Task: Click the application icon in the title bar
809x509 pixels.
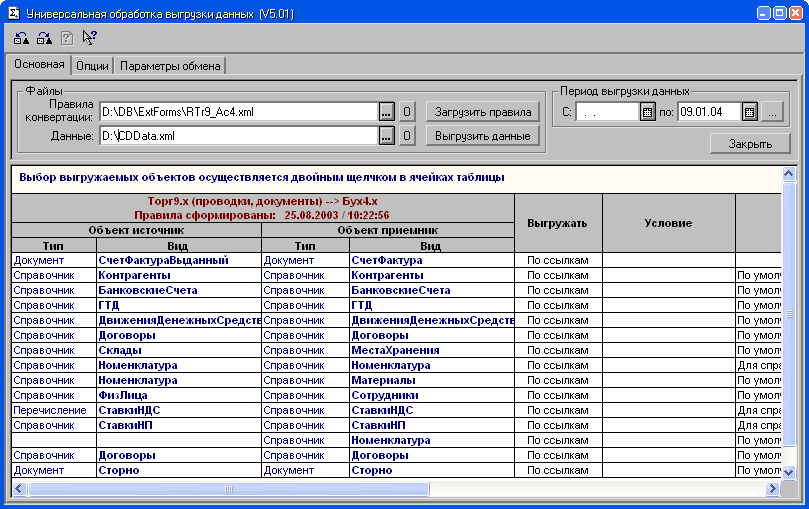Action: [14, 13]
